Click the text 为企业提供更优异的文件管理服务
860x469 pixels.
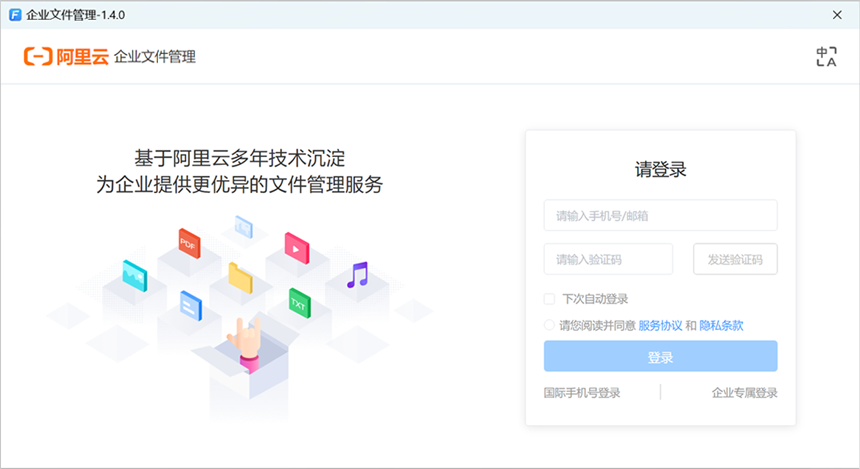pos(240,184)
